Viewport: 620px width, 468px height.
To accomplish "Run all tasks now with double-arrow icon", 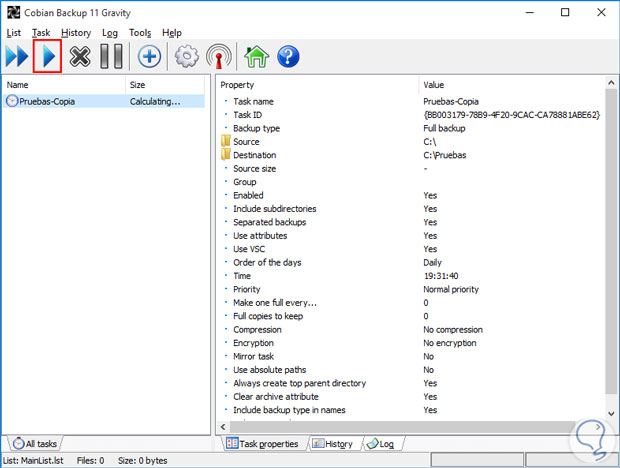I will coord(17,57).
